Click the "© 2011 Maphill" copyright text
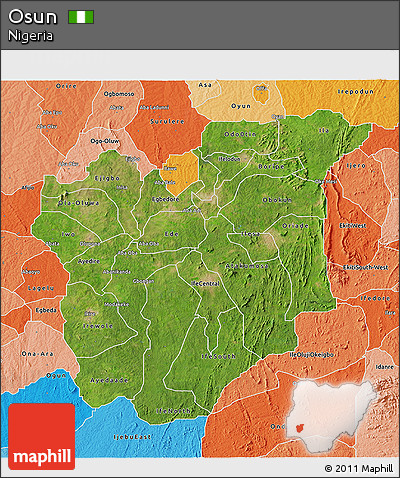This screenshot has height=478, width=400. [x=359, y=468]
